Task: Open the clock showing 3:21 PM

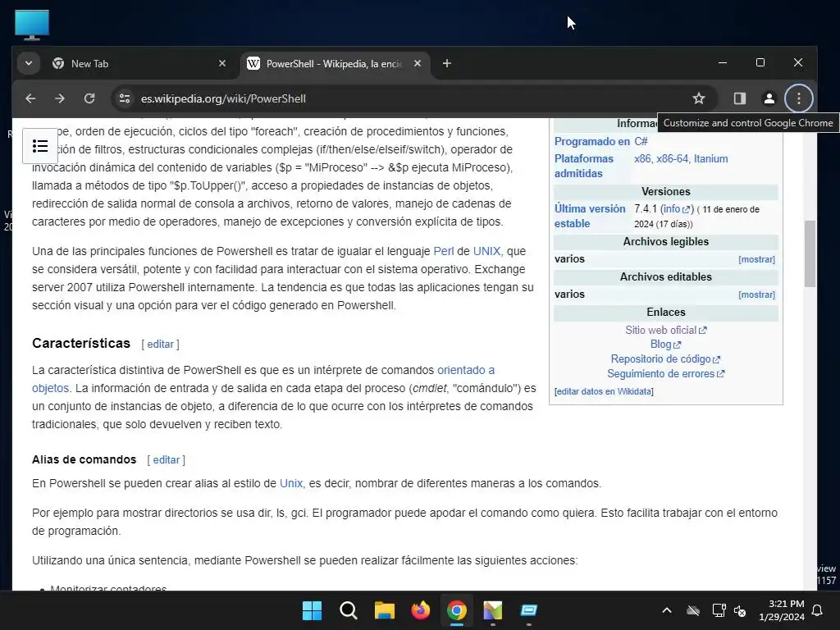Action: (x=781, y=610)
